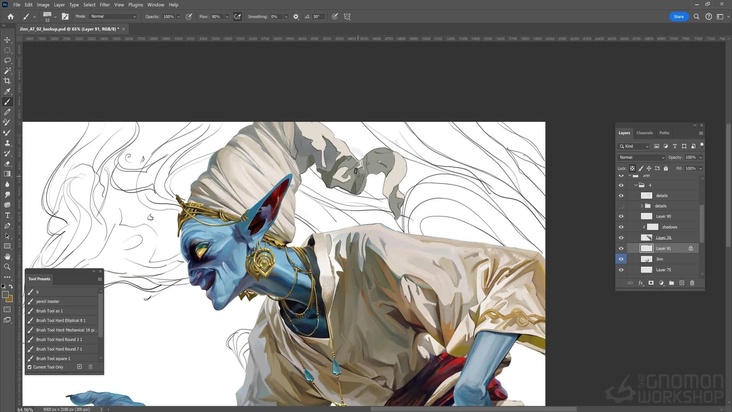Select the Horizontal Type tool

7,215
